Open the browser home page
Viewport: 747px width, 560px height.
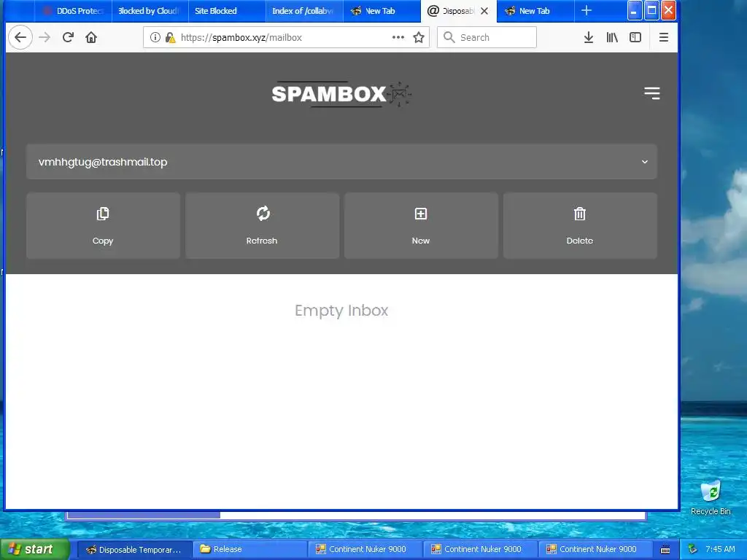(91, 37)
